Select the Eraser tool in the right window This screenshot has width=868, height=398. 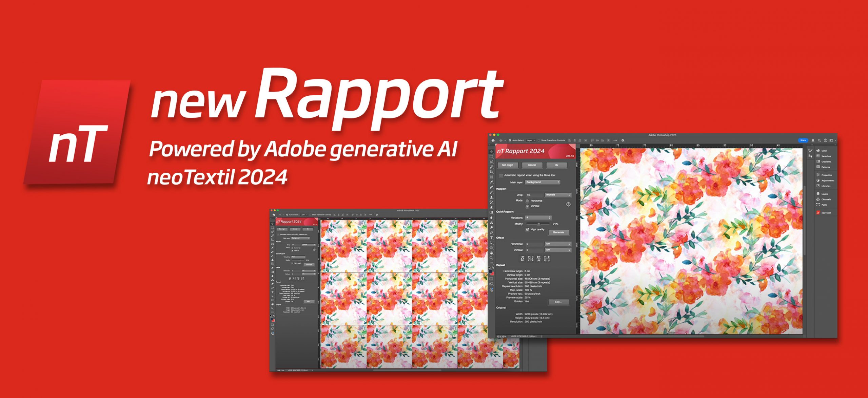point(491,207)
